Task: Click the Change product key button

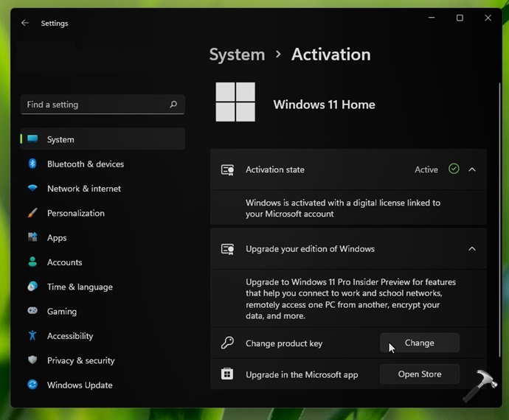Action: pyautogui.click(x=420, y=343)
